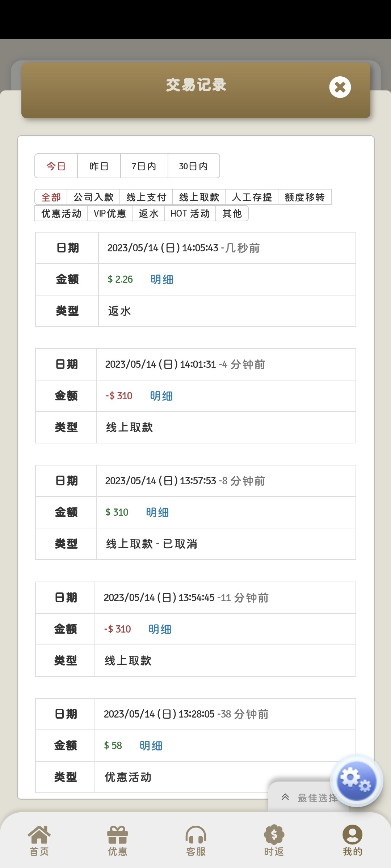Image resolution: width=391 pixels, height=868 pixels.
Task: Choose the HOT 活动 category filter
Action: [190, 213]
